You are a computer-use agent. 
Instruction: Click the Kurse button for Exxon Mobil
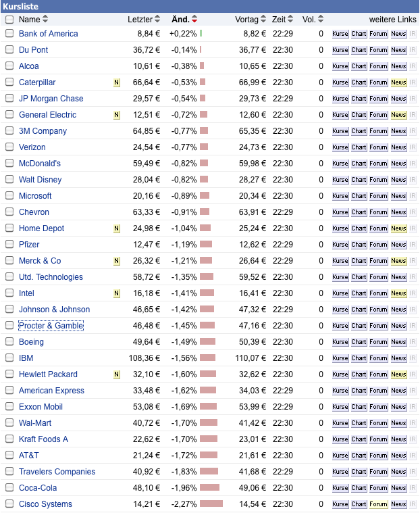(340, 407)
